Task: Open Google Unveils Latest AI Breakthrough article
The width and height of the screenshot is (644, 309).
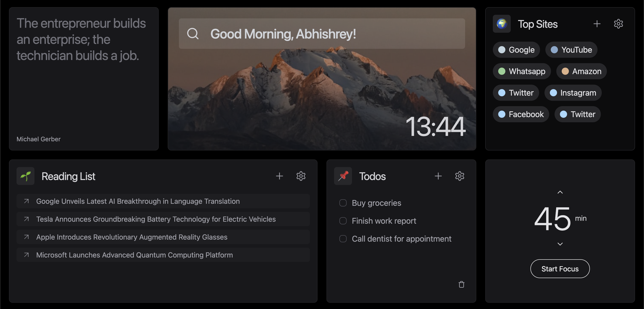Action: click(163, 201)
